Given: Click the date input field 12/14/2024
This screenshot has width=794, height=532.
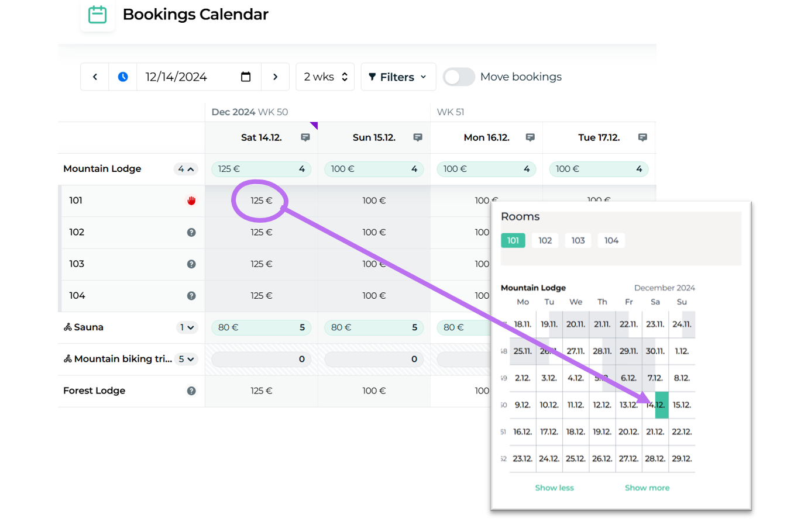Looking at the screenshot, I should [x=186, y=77].
